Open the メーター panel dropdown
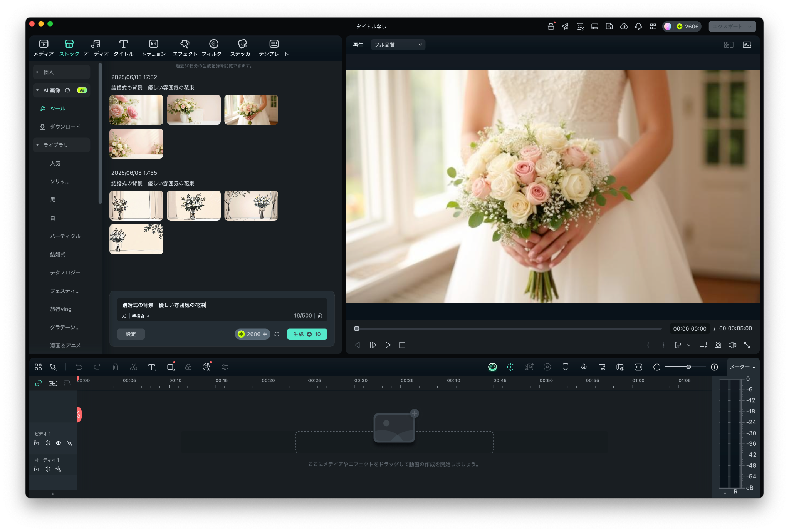Viewport: 789px width, 532px height. click(x=742, y=367)
